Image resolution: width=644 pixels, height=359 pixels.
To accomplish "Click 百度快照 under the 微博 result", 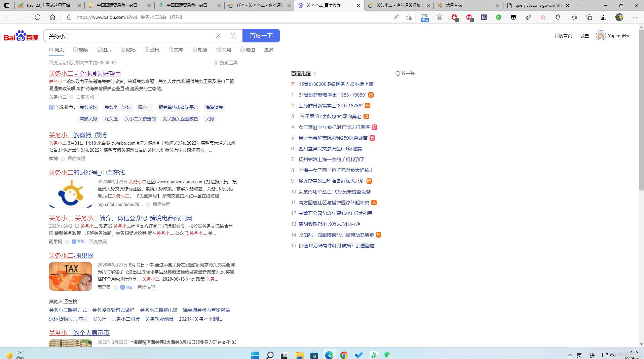I will (76, 158).
